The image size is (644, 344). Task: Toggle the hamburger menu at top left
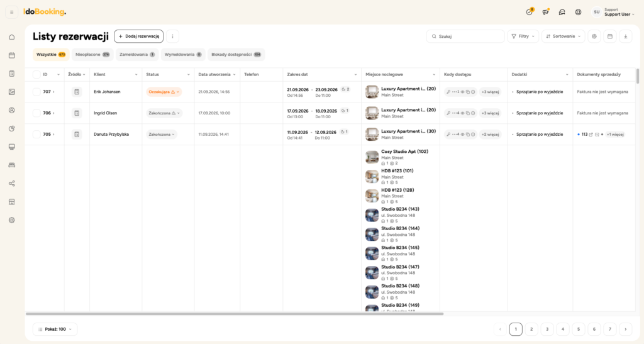pos(11,12)
